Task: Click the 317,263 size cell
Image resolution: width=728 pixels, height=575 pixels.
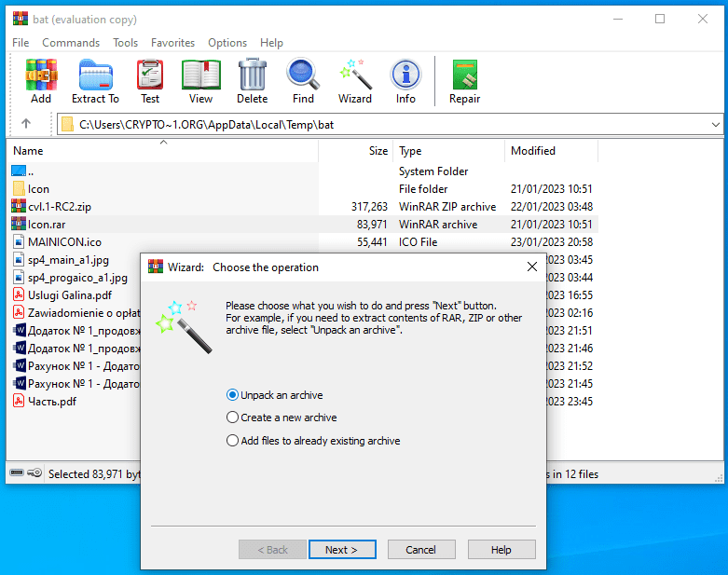Action: tap(369, 207)
